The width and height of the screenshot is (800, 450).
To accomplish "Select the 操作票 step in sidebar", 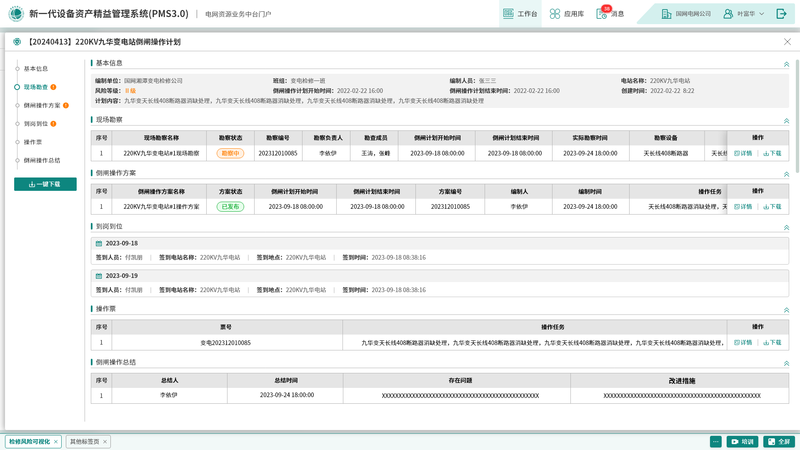I will [x=33, y=142].
